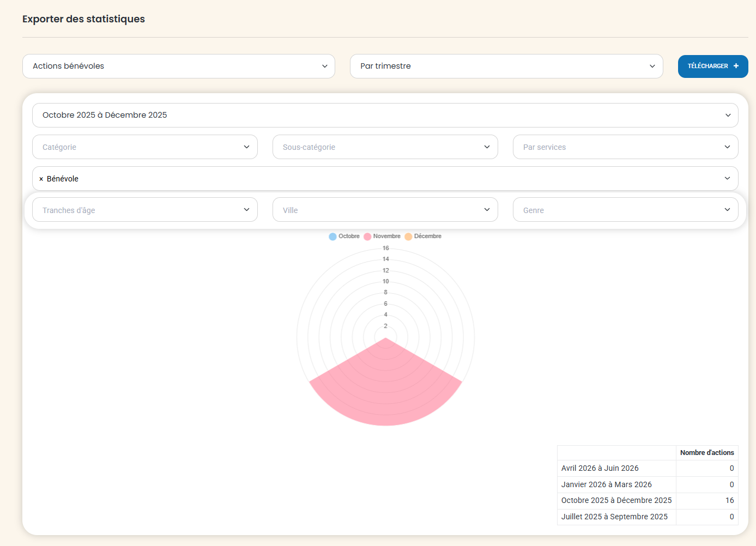
Task: Open the Par trimestre dropdown
Action: coord(506,66)
